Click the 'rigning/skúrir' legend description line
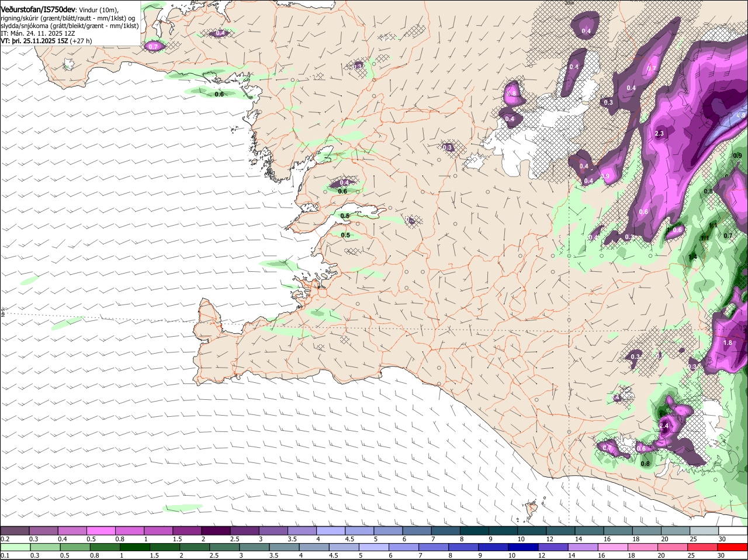The width and height of the screenshot is (748, 560). click(x=68, y=18)
